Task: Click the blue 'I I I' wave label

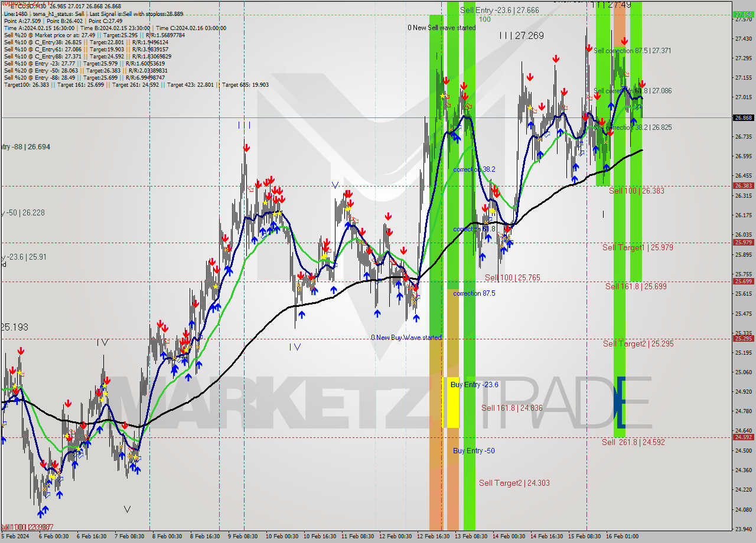Action: 244,125
